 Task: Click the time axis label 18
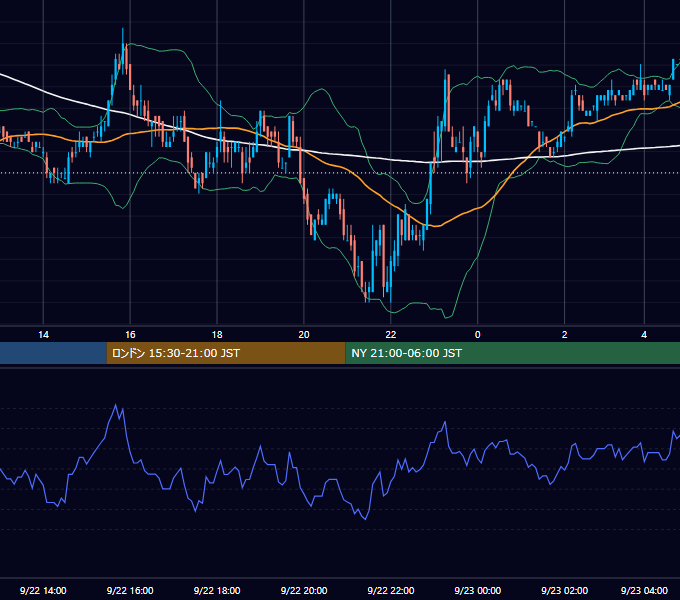(217, 335)
